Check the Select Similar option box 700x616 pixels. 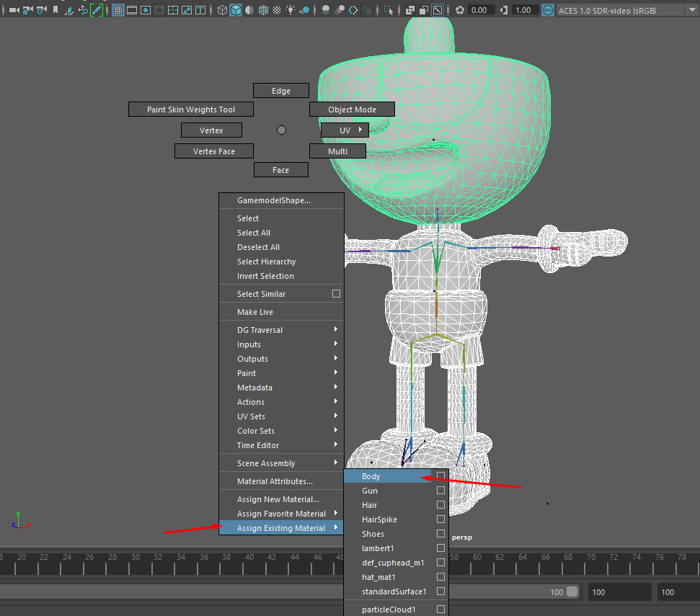336,293
